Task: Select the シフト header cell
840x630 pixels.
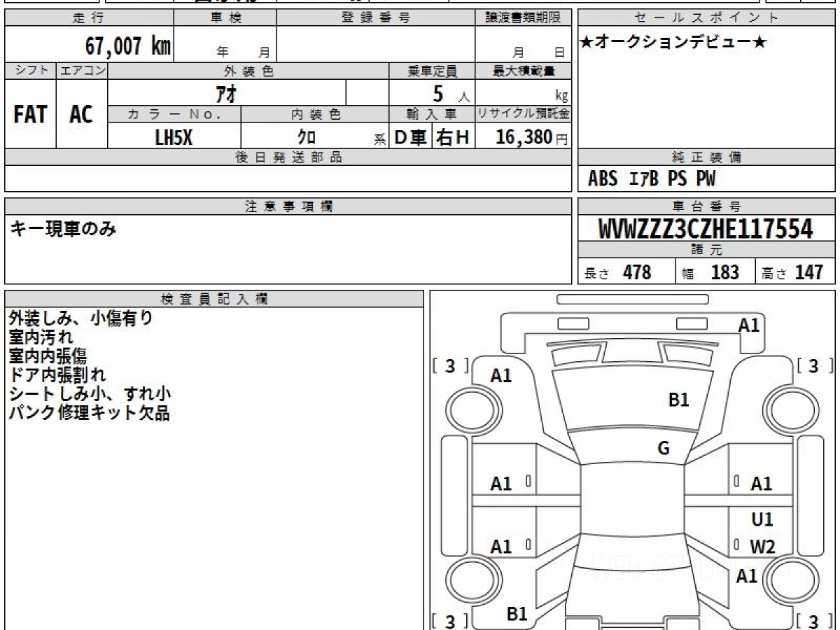Action: coord(31,71)
